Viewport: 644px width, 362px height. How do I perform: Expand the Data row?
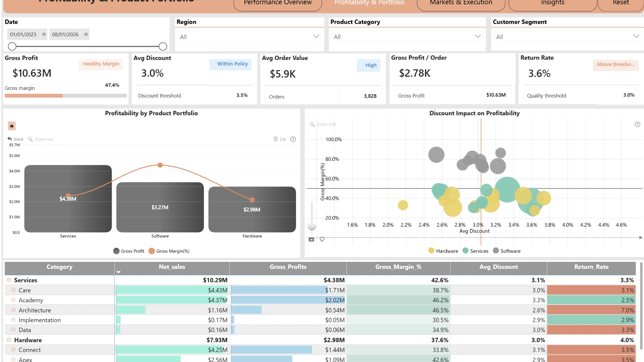tap(13, 330)
